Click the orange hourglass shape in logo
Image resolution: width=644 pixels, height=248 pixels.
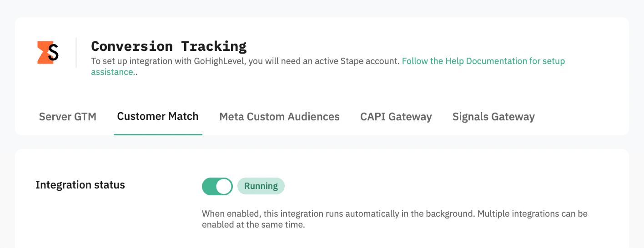pyautogui.click(x=43, y=53)
